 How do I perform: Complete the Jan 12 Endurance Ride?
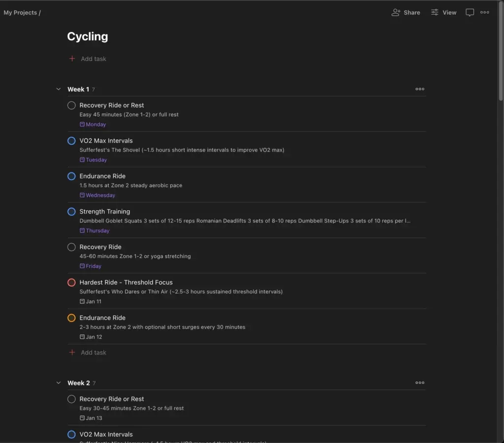coord(71,317)
